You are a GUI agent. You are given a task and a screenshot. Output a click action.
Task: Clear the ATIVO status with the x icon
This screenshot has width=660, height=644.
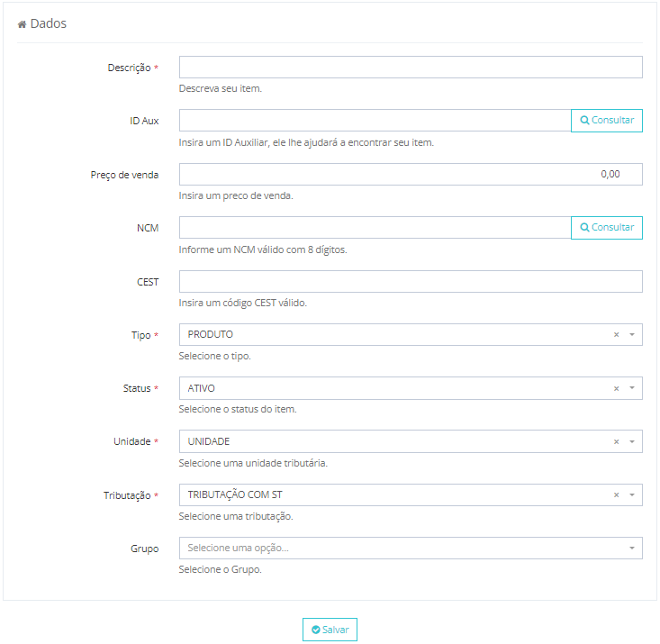(617, 389)
